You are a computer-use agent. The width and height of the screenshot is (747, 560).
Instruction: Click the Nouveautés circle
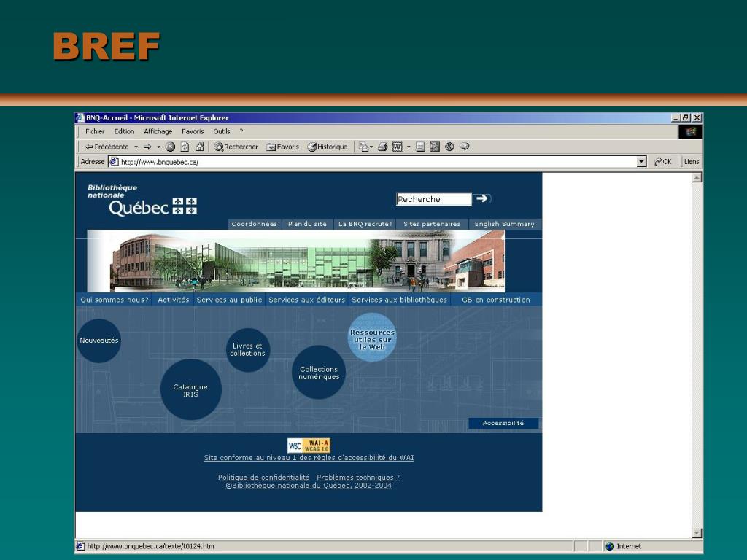[98, 341]
